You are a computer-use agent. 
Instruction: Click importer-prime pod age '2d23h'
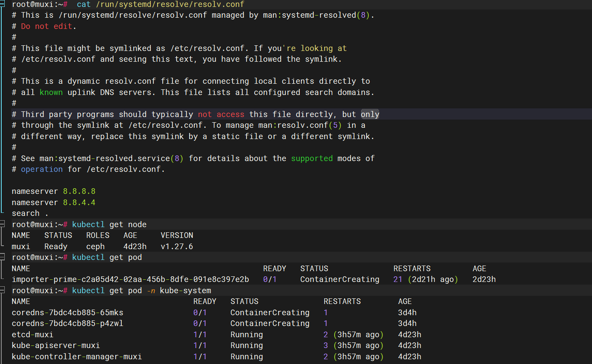coord(484,279)
